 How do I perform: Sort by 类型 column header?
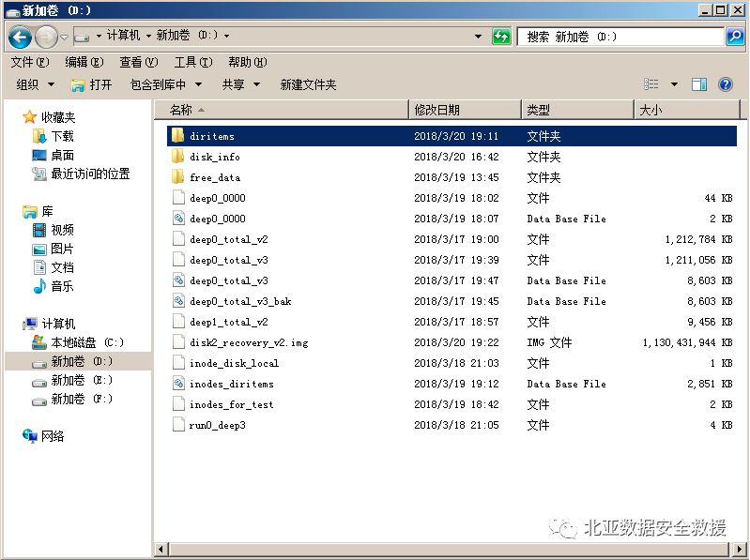point(578,110)
